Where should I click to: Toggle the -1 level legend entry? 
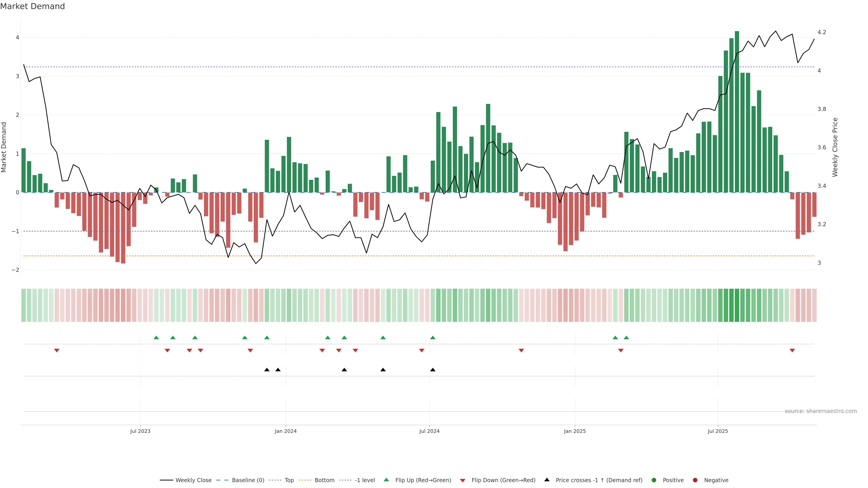(365, 480)
